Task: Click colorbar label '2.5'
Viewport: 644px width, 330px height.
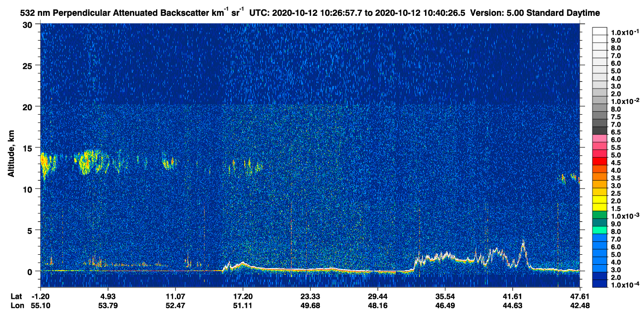Action: 615,193
